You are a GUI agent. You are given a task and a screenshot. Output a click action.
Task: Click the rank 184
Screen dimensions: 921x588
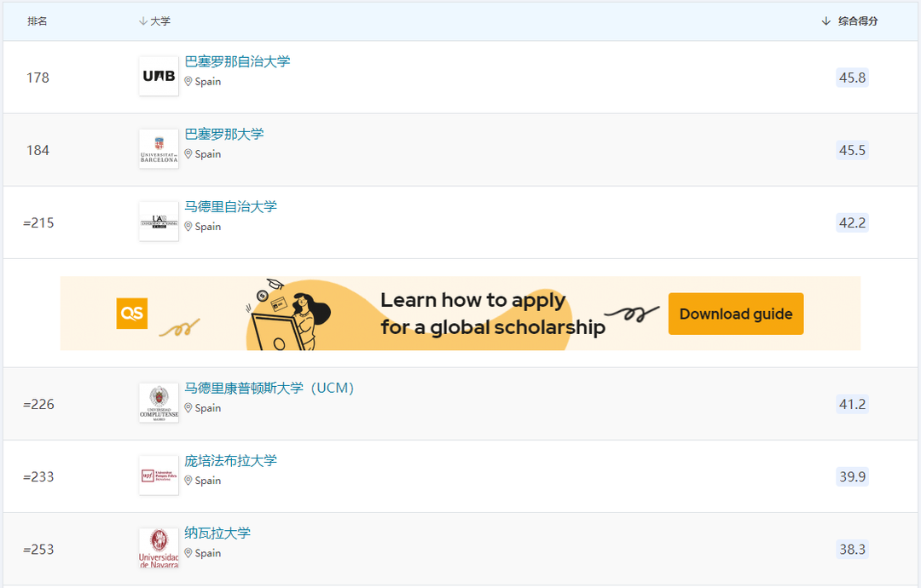(x=38, y=150)
